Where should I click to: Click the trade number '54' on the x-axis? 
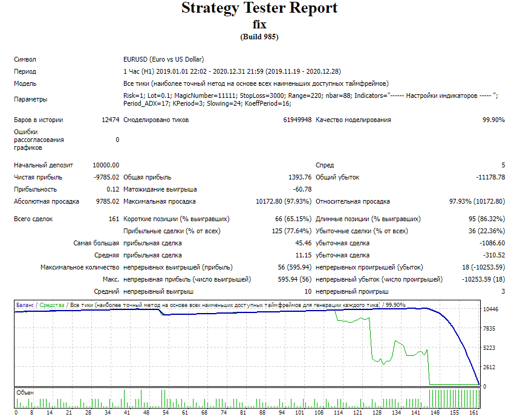(x=166, y=413)
